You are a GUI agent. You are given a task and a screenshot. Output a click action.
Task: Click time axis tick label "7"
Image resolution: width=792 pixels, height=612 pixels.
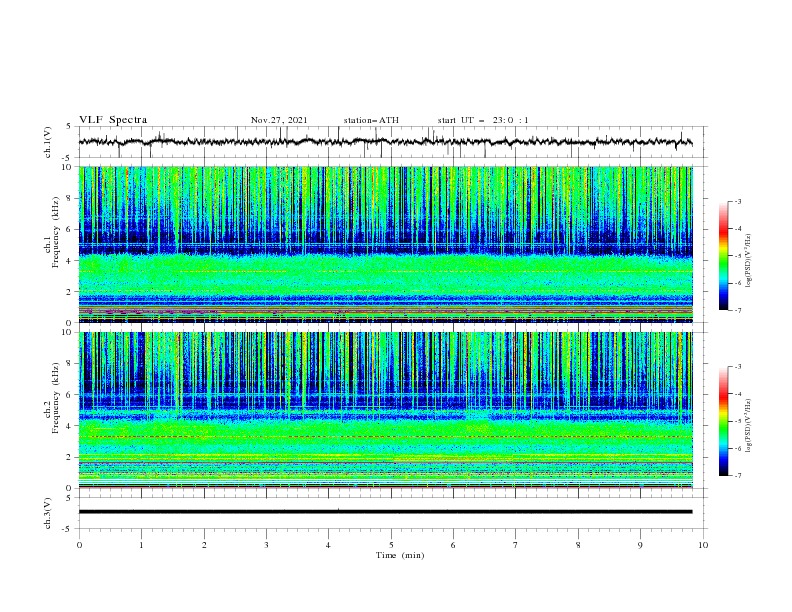(x=516, y=545)
